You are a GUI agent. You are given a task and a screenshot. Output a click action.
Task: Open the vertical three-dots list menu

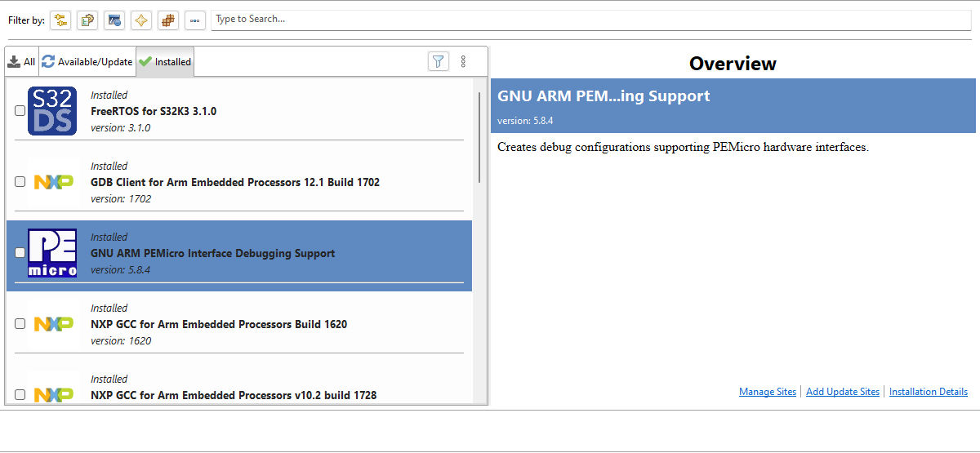463,61
